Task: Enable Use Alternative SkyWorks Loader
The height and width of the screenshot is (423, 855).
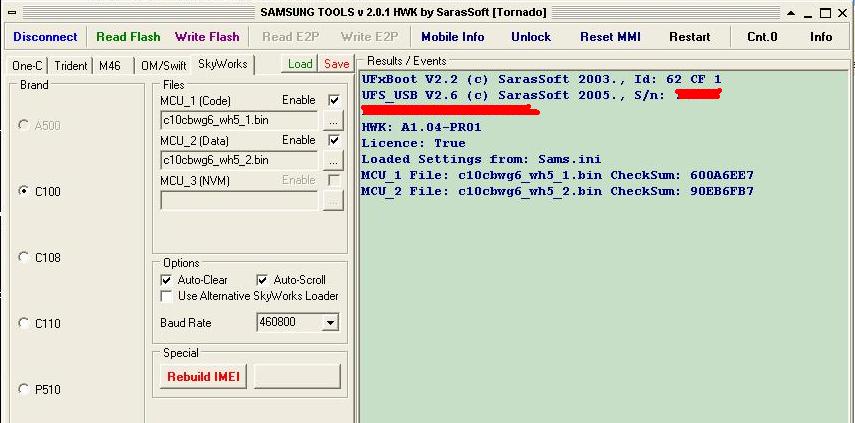Action: 166,297
